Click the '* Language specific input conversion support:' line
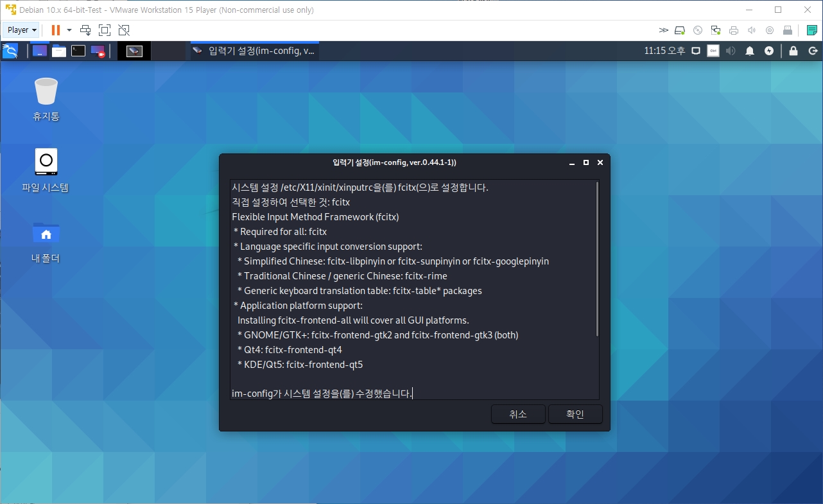This screenshot has height=504, width=823. pos(328,247)
